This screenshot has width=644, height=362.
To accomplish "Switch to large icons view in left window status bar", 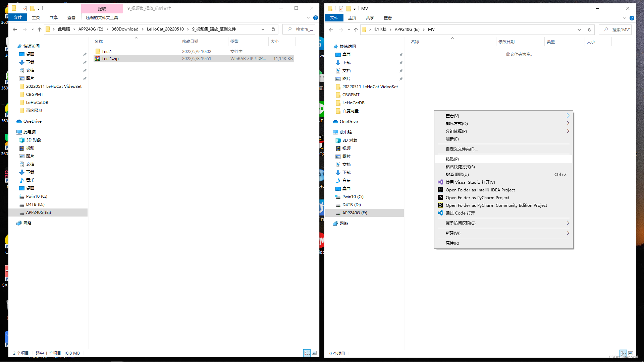I will [x=314, y=353].
